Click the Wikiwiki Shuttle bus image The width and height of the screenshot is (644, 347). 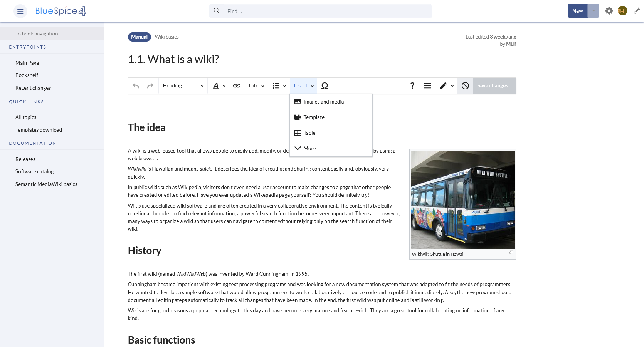[462, 199]
